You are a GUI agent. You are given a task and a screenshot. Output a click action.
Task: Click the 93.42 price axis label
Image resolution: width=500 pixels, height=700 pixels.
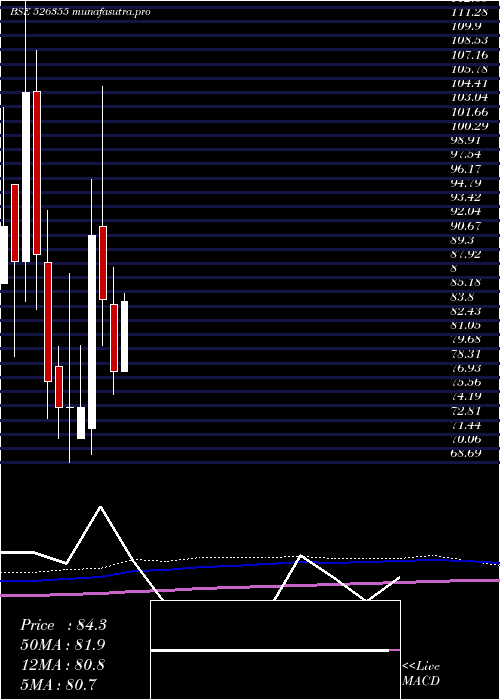467,197
